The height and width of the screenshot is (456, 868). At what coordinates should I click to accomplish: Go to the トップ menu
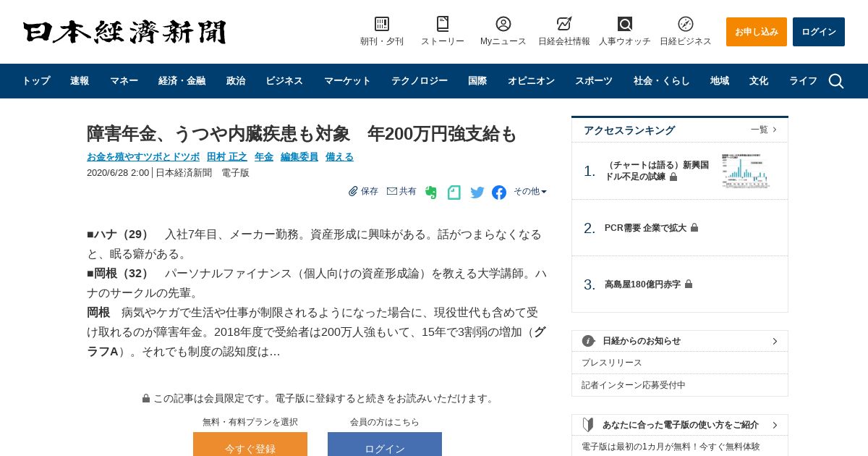coord(36,81)
